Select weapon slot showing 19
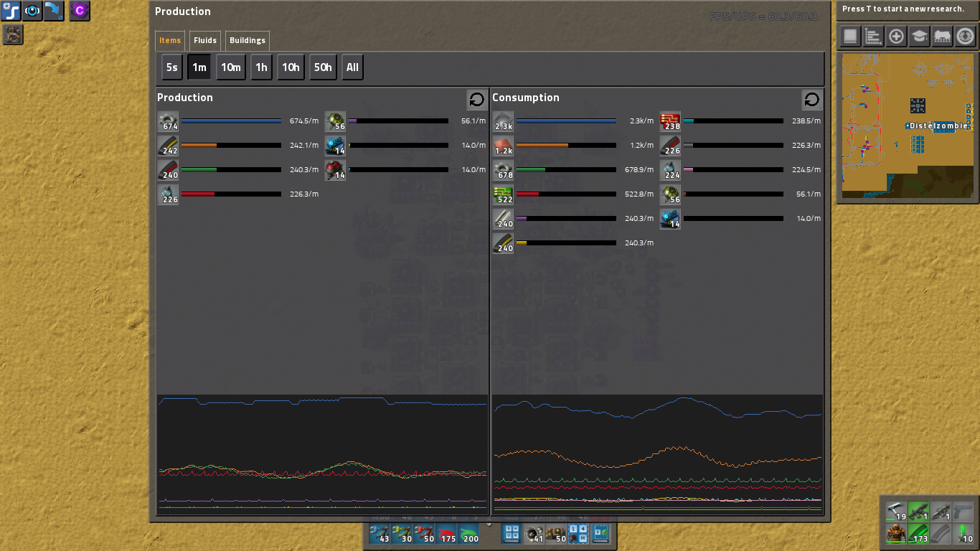 (x=895, y=512)
